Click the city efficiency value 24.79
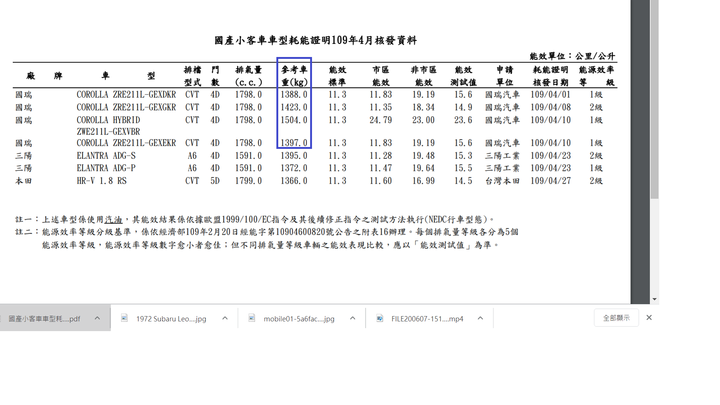This screenshot has width=720, height=405. click(381, 120)
